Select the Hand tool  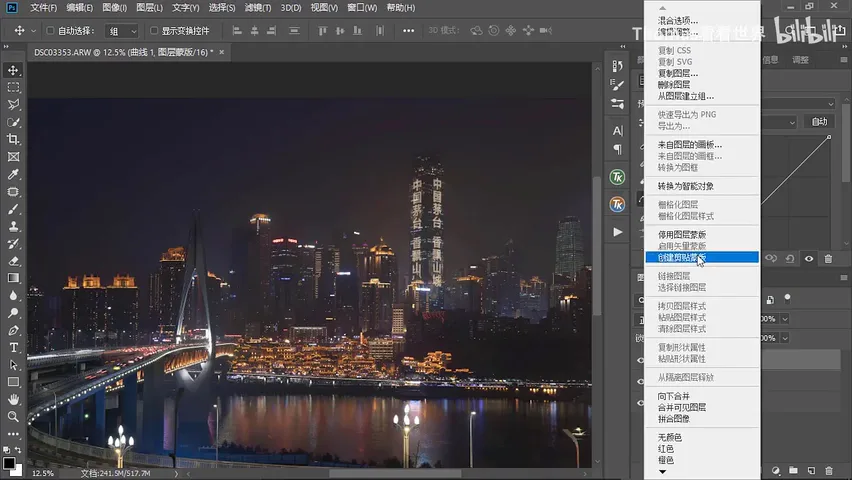coord(14,400)
